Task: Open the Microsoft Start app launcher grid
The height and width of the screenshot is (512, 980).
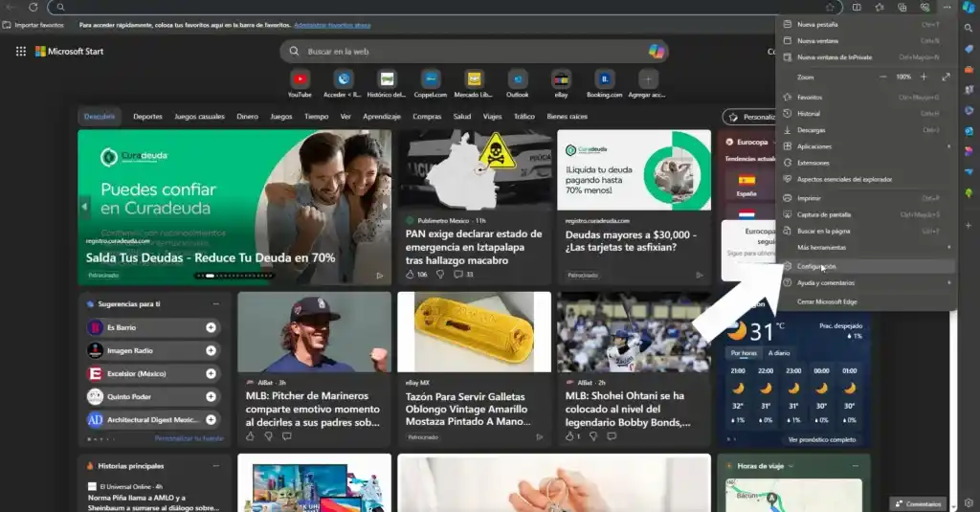Action: [x=21, y=52]
